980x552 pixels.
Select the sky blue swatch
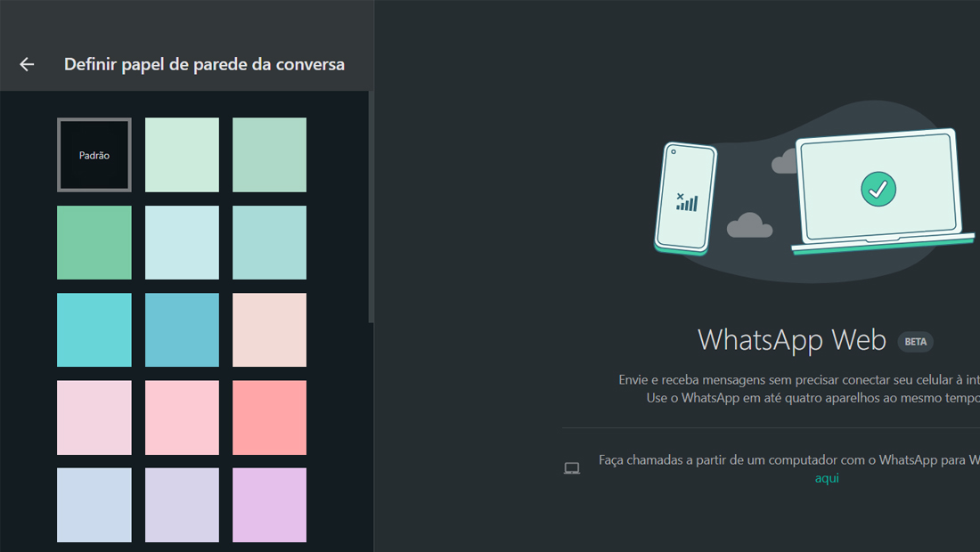(x=182, y=329)
